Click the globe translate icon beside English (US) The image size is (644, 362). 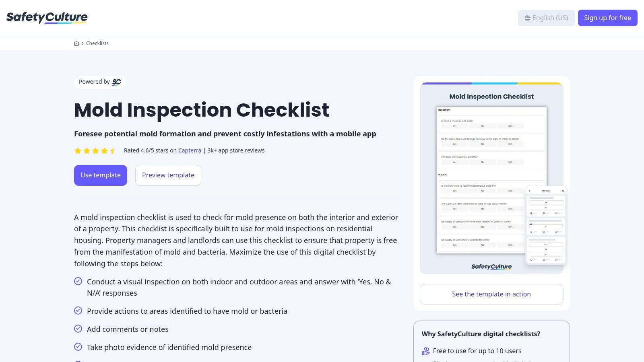(x=527, y=18)
